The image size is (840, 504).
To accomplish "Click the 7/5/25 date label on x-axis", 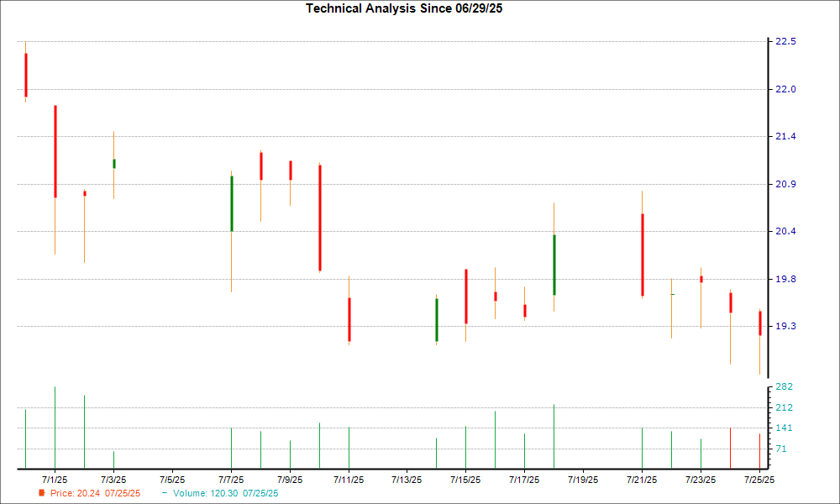I will coord(172,480).
